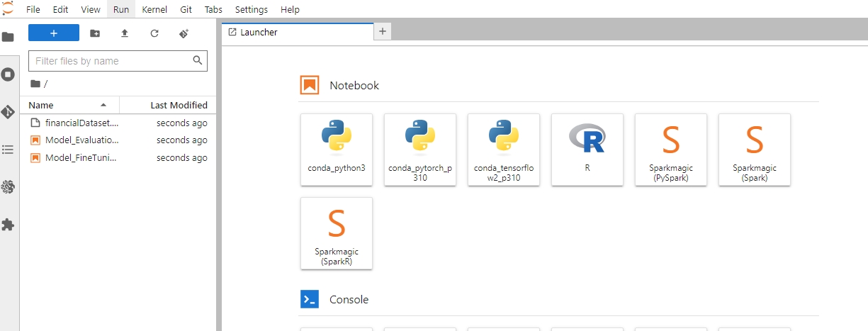
Task: Sort files by Last Modified column
Action: (170, 105)
